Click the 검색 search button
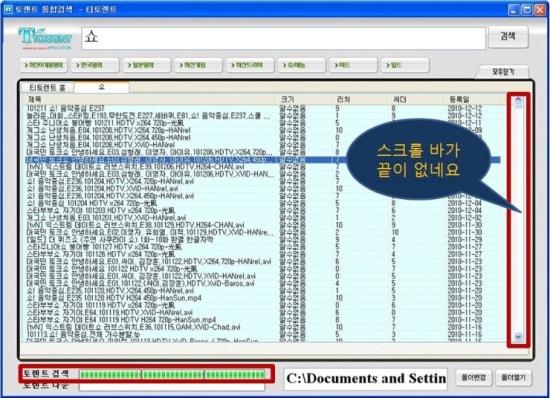The image size is (550, 398). coord(508,37)
